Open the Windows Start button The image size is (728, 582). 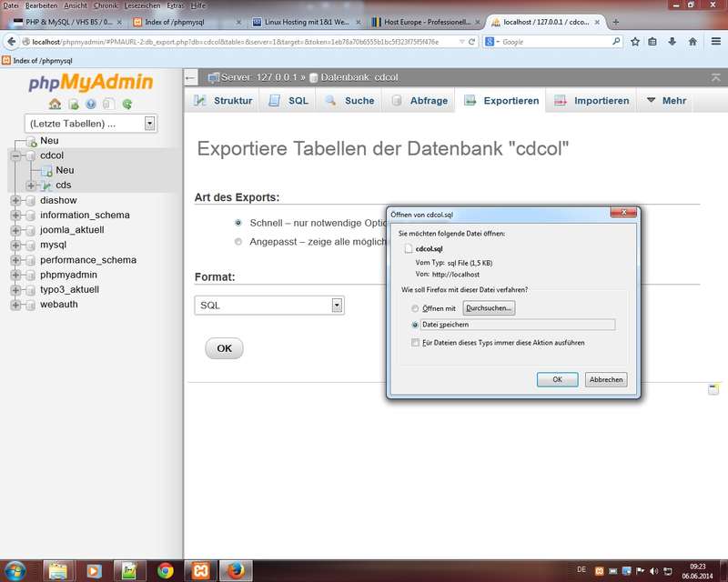pos(15,571)
